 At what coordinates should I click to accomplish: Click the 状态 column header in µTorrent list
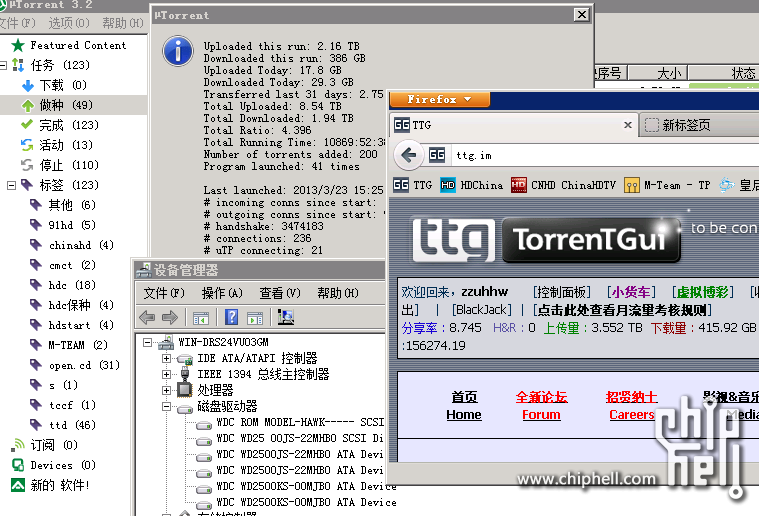[x=724, y=73]
